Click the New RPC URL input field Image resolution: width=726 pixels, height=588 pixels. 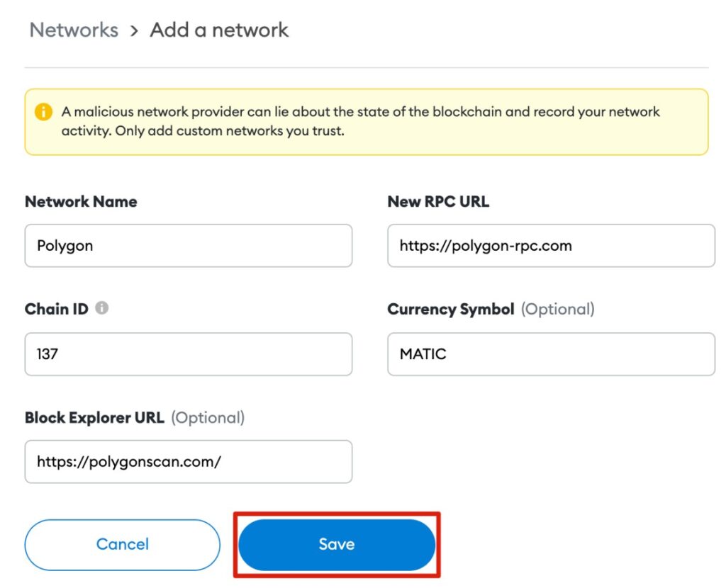551,246
